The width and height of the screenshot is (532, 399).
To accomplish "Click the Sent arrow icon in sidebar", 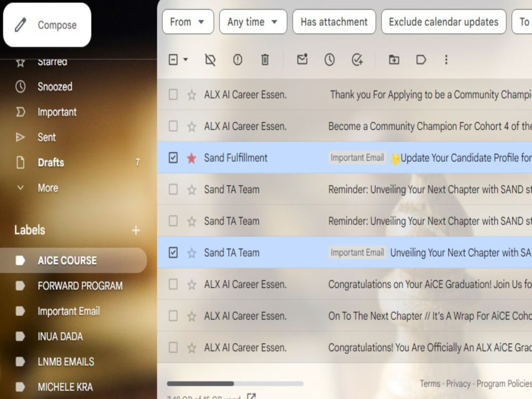I will point(20,137).
